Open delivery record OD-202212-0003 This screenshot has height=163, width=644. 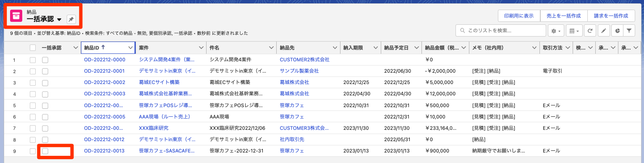[x=105, y=94]
